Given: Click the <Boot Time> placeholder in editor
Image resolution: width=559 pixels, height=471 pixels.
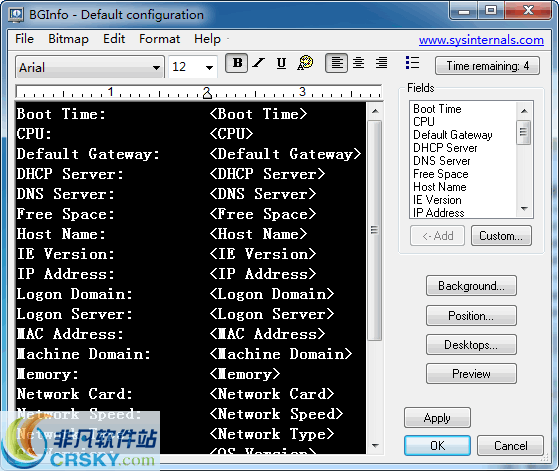Looking at the screenshot, I should 258,114.
